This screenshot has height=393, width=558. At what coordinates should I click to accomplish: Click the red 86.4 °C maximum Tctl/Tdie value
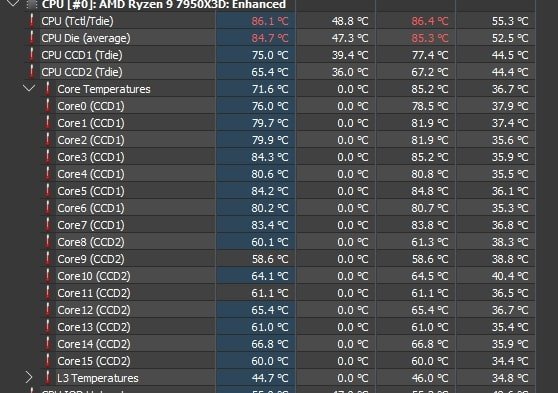coord(430,21)
